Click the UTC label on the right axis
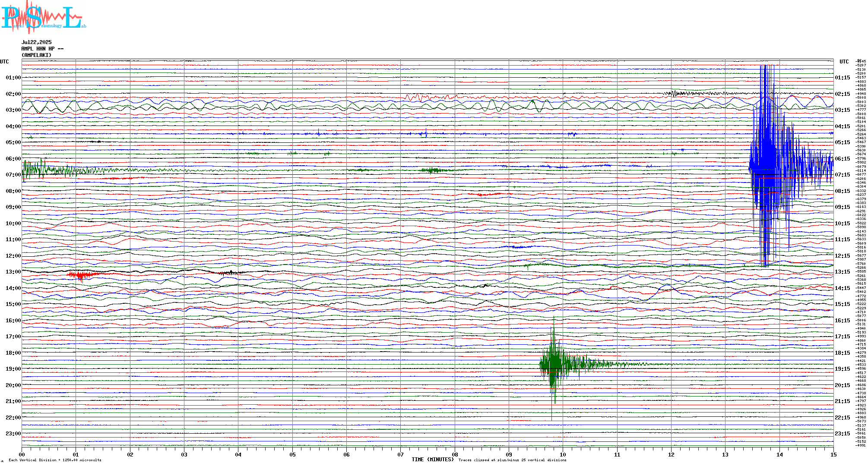The image size is (868, 466). tap(844, 62)
